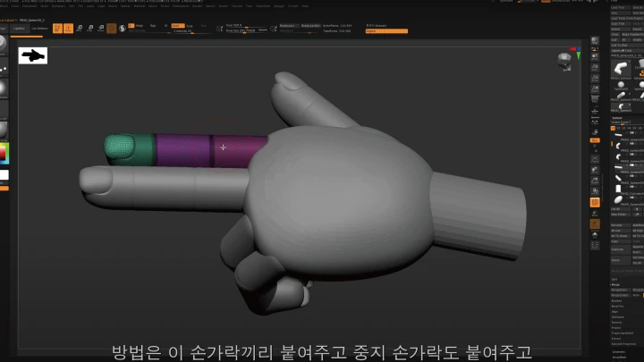Screen dimensions: 644x362
Task: Toggle the Solo mode button
Action: pyautogui.click(x=595, y=235)
